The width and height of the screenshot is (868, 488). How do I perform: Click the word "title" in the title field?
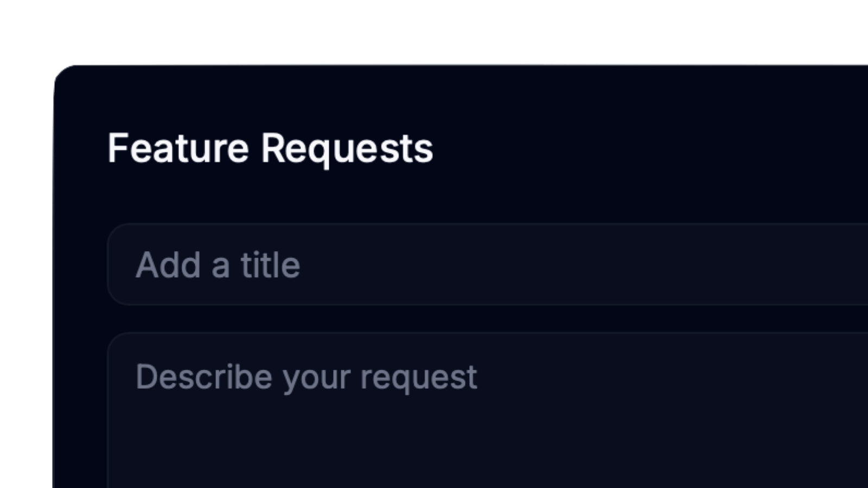click(270, 265)
